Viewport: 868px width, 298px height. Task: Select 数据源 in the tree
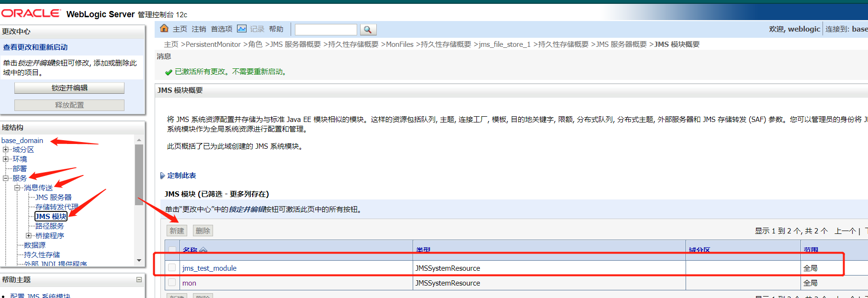click(x=34, y=245)
